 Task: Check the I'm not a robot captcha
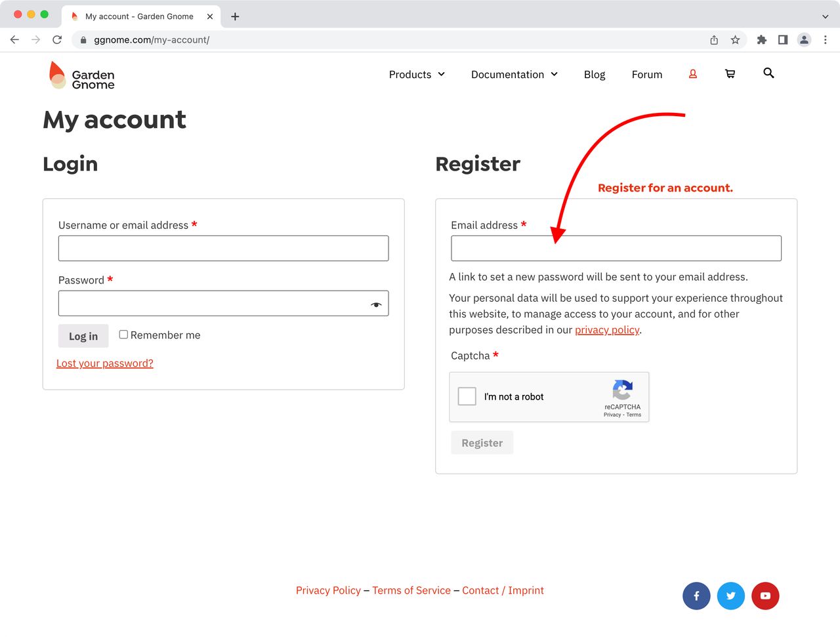pyautogui.click(x=467, y=396)
